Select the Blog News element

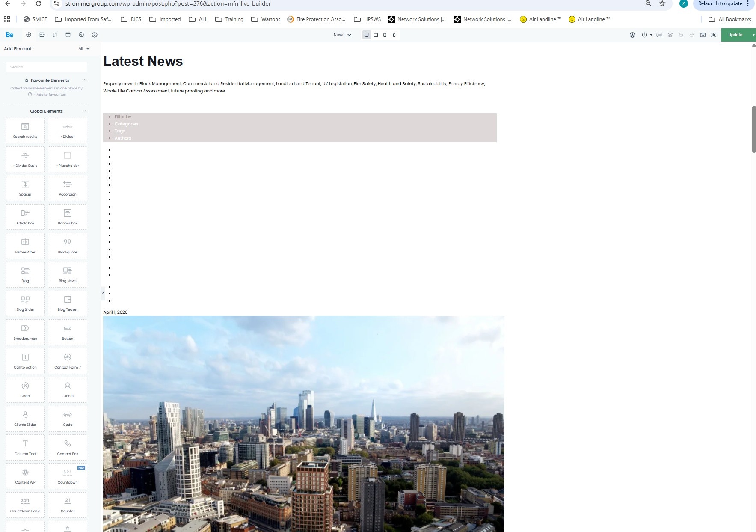68,275
